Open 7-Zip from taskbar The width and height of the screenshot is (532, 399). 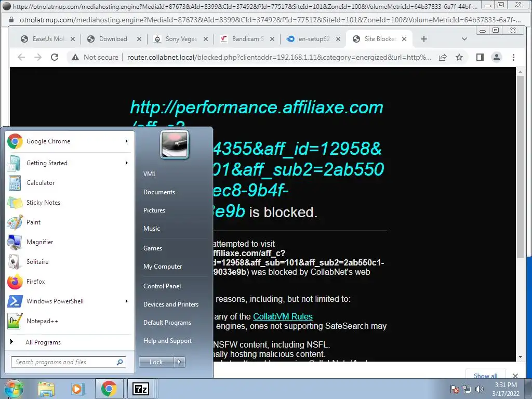click(x=140, y=389)
